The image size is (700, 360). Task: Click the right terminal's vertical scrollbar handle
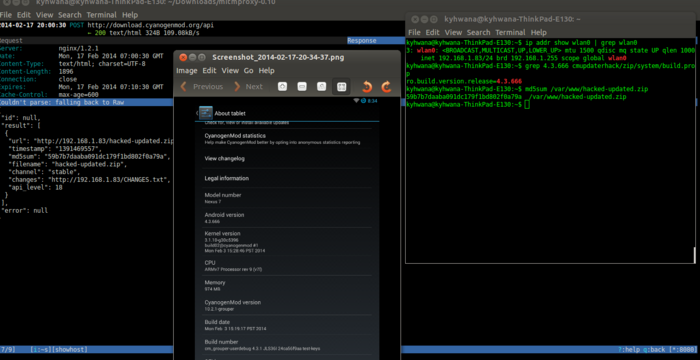(x=694, y=255)
